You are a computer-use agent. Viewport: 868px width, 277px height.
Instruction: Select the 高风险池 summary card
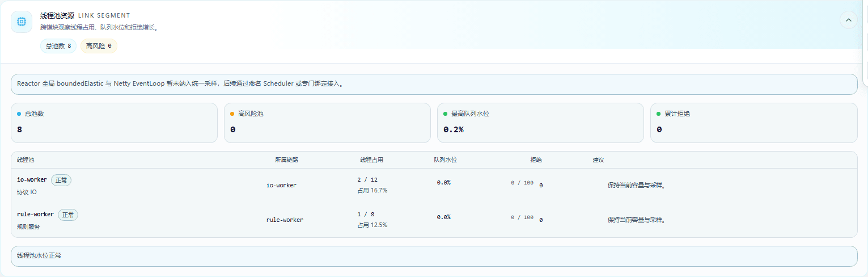(327, 123)
